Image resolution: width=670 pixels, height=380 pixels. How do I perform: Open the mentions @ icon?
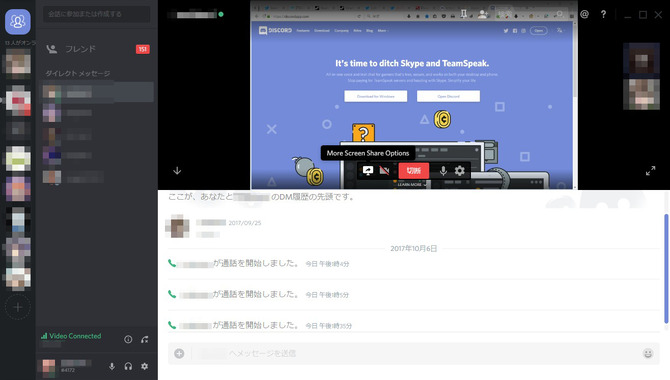coord(585,14)
